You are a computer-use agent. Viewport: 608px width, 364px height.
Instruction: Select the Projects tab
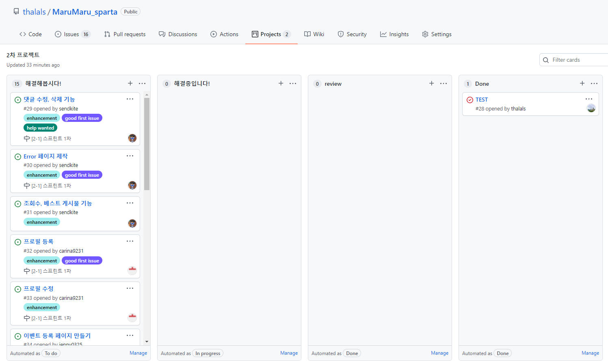[271, 34]
